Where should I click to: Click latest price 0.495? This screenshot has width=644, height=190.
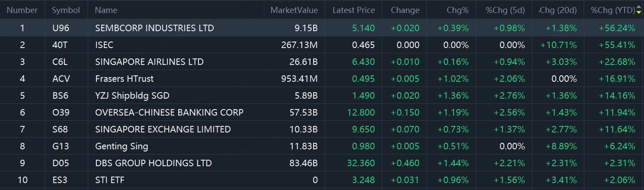(x=364, y=79)
